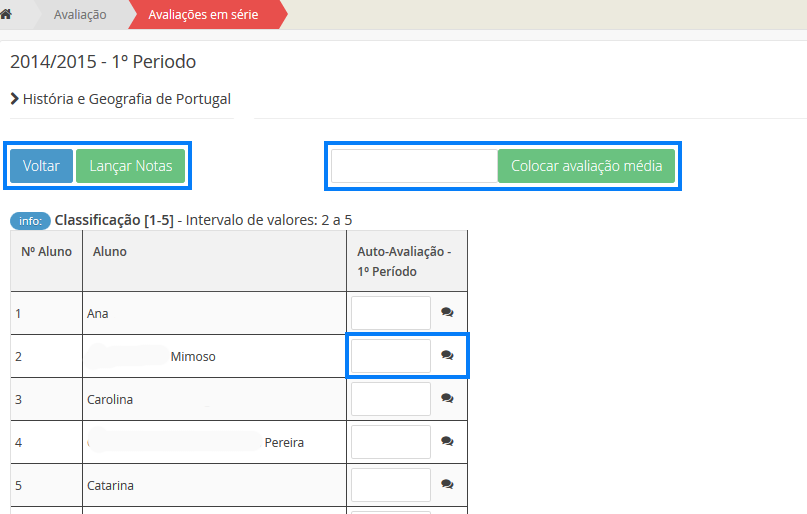Click grade input for Ana
807x514 pixels.
pos(390,313)
